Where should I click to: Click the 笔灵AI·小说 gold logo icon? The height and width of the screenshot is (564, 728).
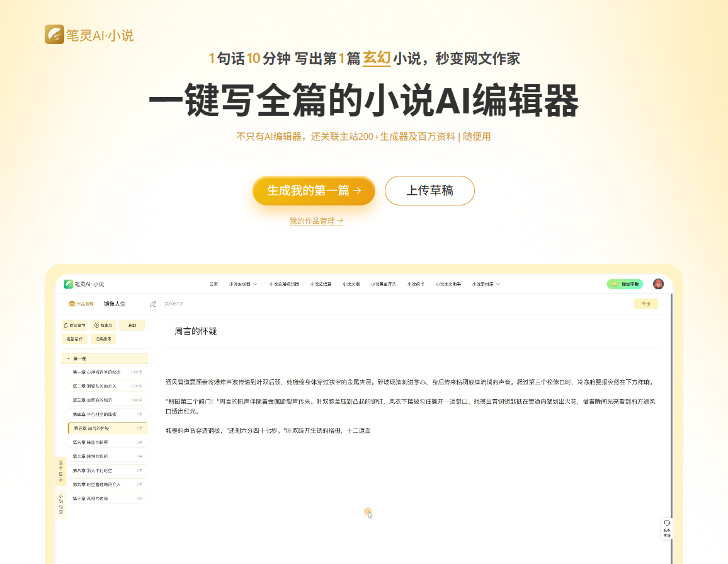tap(54, 35)
